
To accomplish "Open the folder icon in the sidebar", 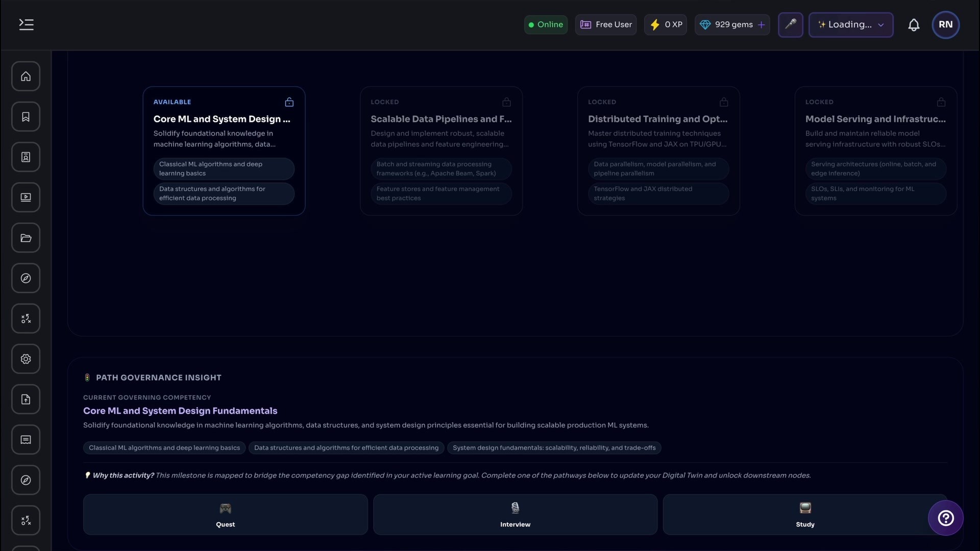I will (26, 238).
